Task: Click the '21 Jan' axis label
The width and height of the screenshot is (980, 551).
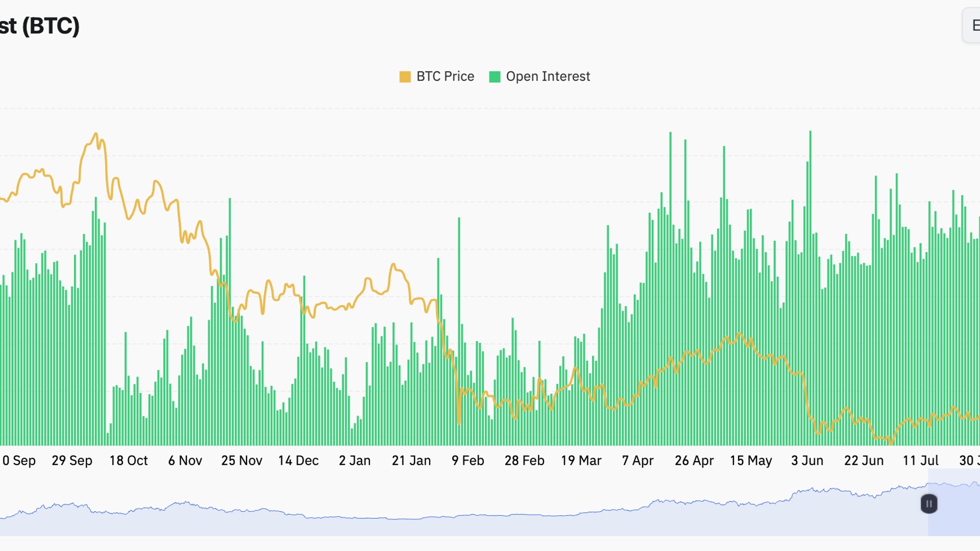Action: coord(411,461)
